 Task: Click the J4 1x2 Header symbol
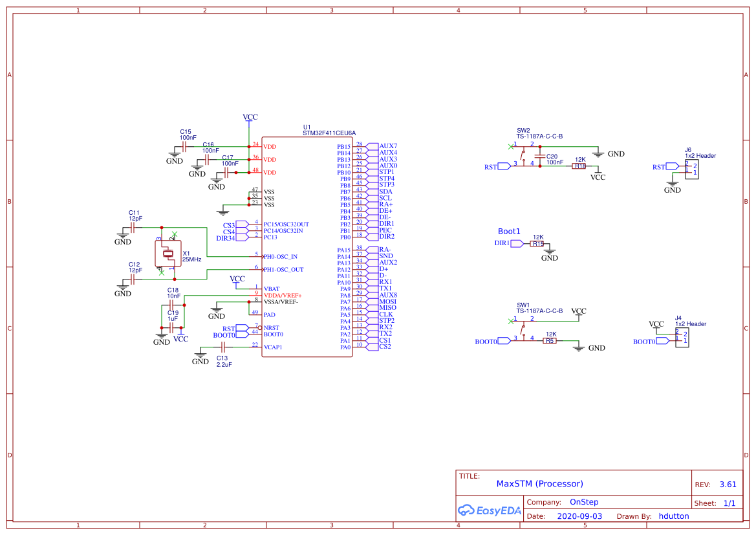[x=684, y=338]
